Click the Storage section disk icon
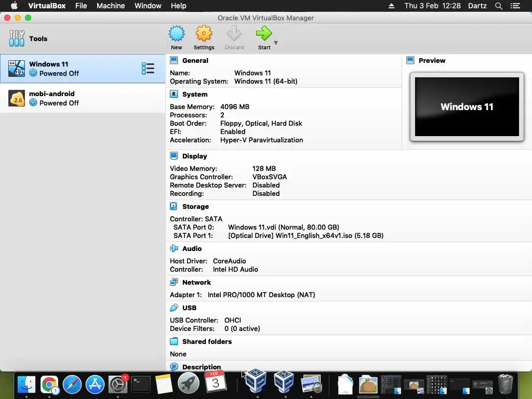Viewport: 532px width, 399px height. [174, 206]
